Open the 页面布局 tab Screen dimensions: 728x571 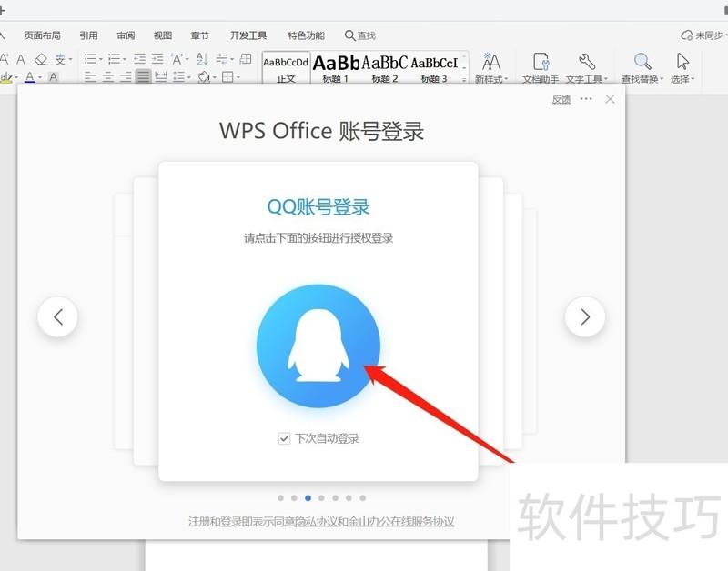pyautogui.click(x=42, y=35)
